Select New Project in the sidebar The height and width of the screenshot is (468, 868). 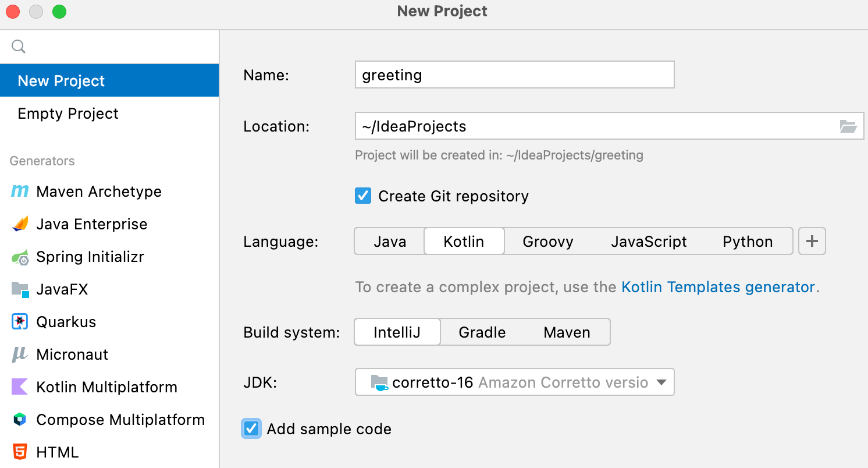point(109,80)
